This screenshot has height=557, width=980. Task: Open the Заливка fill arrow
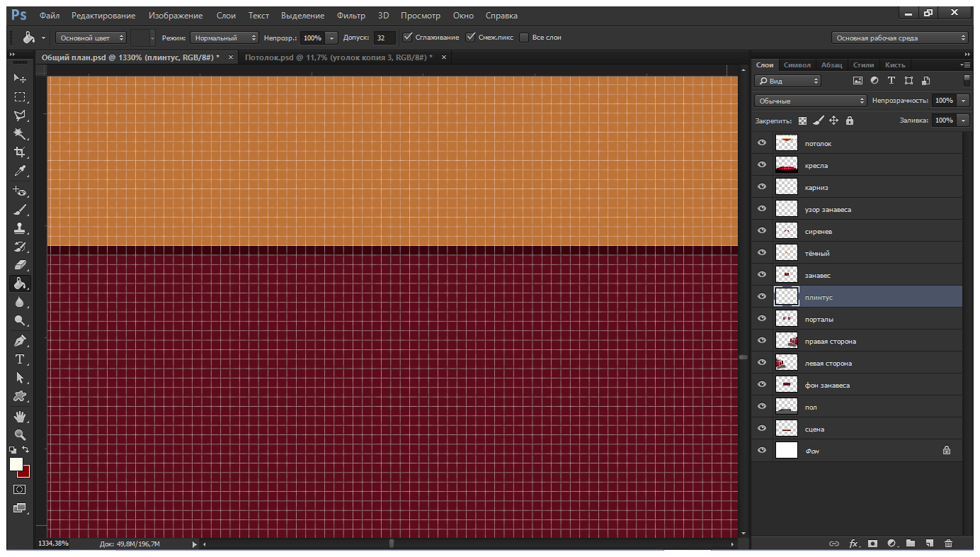coord(963,120)
